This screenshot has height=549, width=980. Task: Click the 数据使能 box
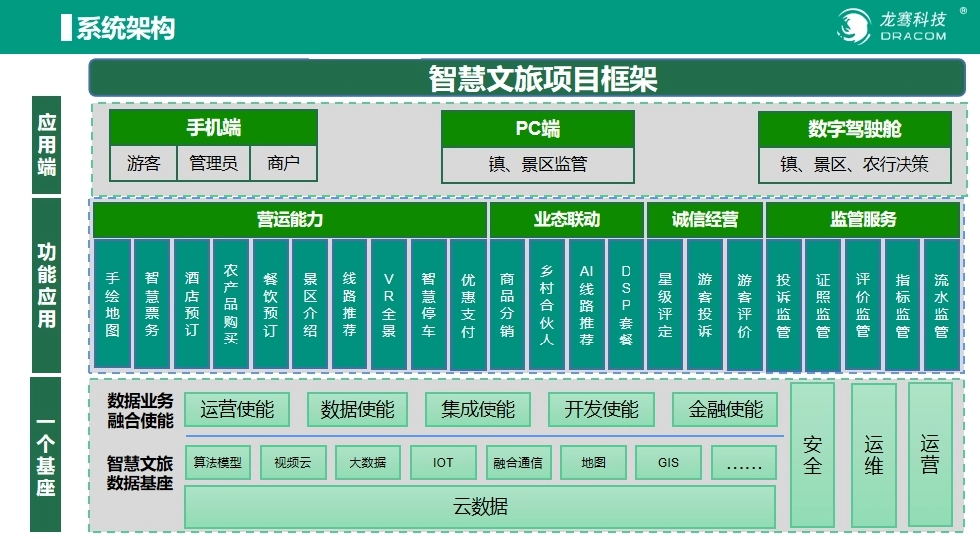point(357,410)
